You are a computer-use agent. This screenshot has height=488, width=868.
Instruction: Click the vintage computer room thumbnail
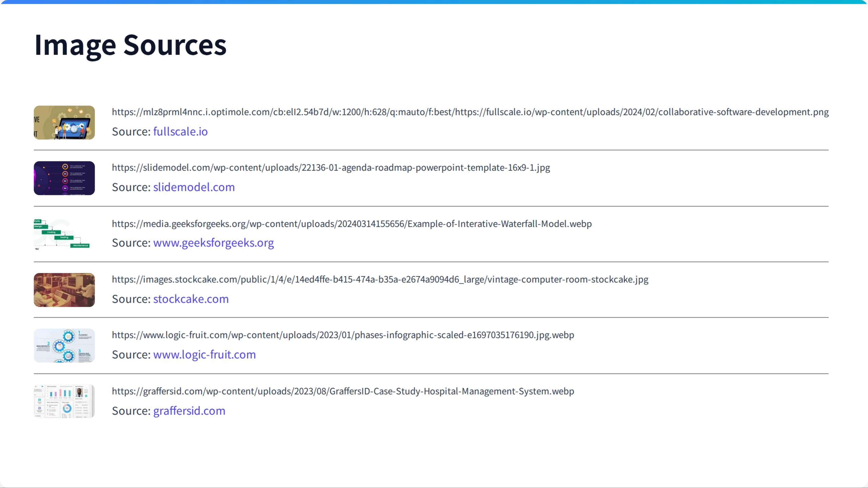coord(64,290)
